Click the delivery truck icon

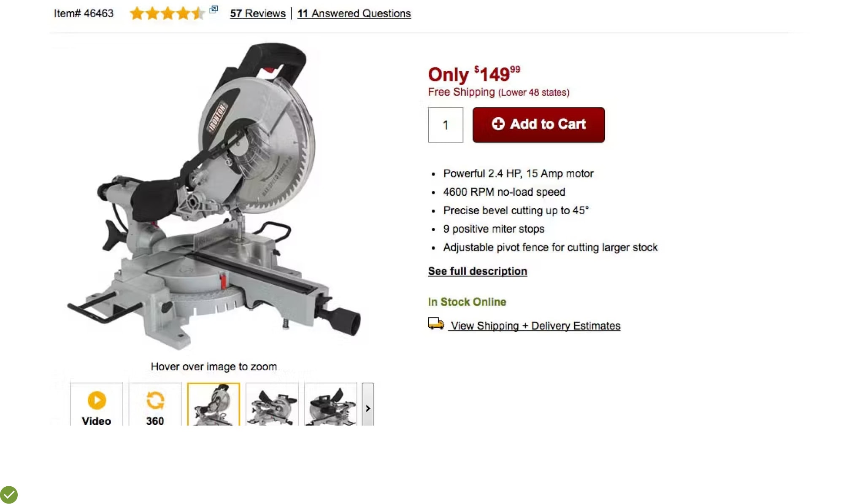[436, 323]
